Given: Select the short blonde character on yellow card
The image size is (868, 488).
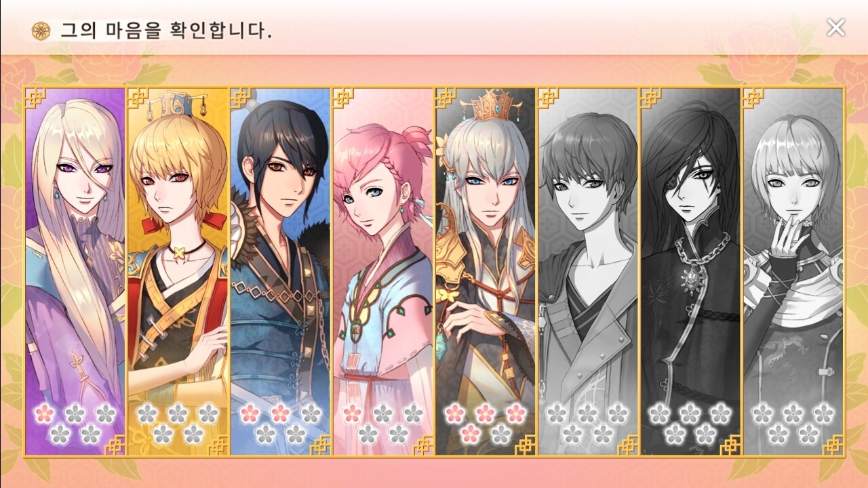Looking at the screenshot, I should pyautogui.click(x=178, y=271).
